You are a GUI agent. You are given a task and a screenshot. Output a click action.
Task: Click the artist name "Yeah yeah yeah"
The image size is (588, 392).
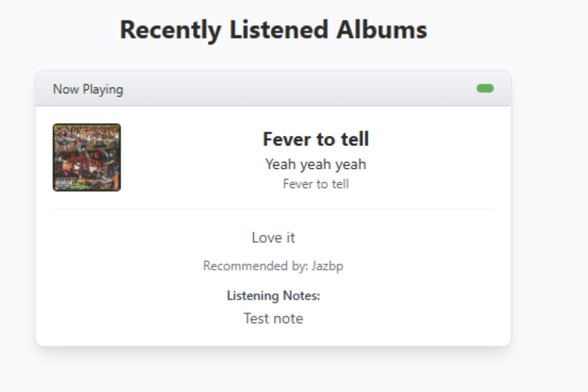pyautogui.click(x=316, y=164)
